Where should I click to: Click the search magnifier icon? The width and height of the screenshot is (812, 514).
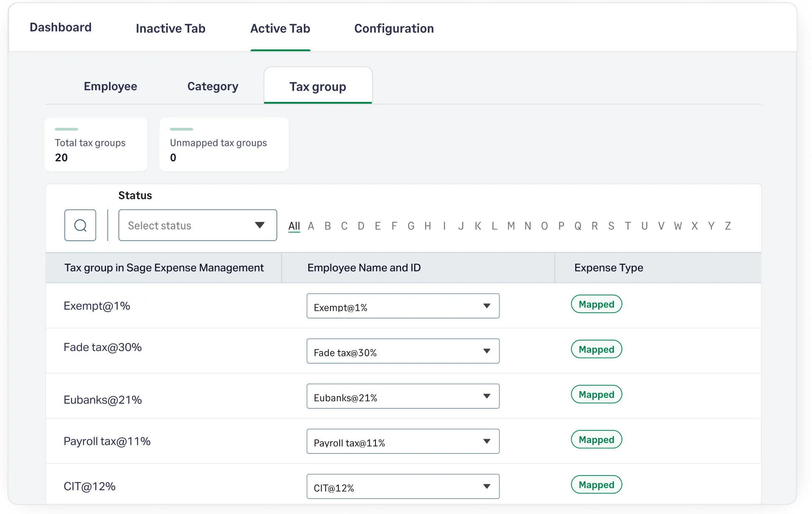(x=80, y=225)
